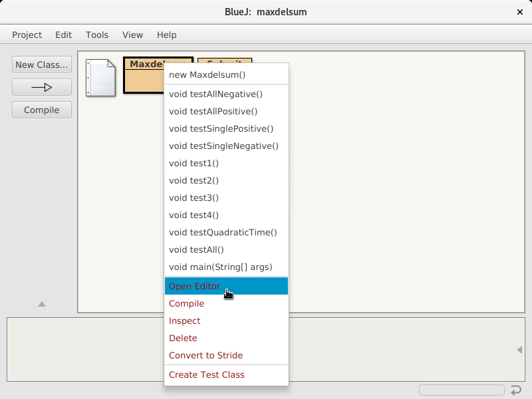Choose Open Editor from context menu
This screenshot has width=532, height=399.
226,286
